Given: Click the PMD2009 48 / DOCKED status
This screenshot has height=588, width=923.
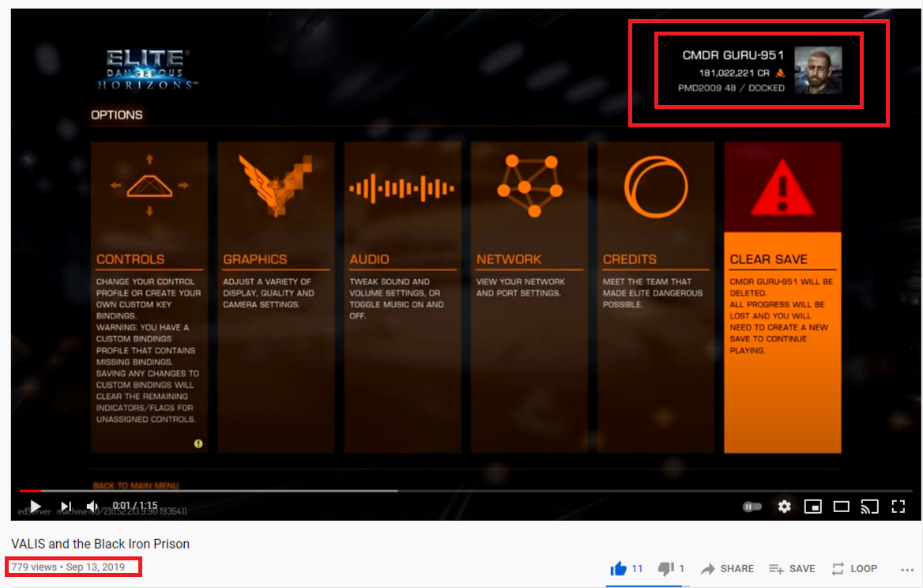Looking at the screenshot, I should 731,88.
